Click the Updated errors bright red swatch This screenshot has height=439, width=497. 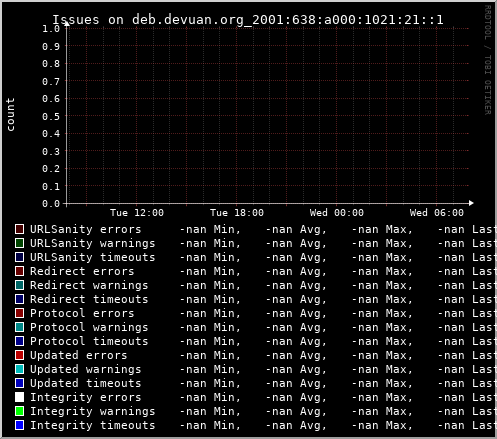[20, 355]
